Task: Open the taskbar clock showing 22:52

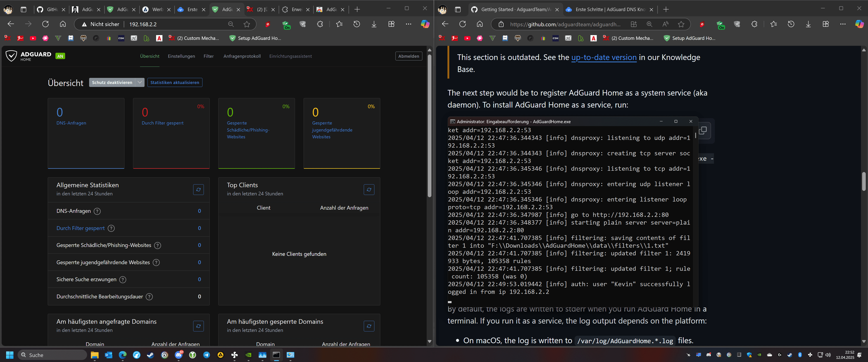Action: 845,355
